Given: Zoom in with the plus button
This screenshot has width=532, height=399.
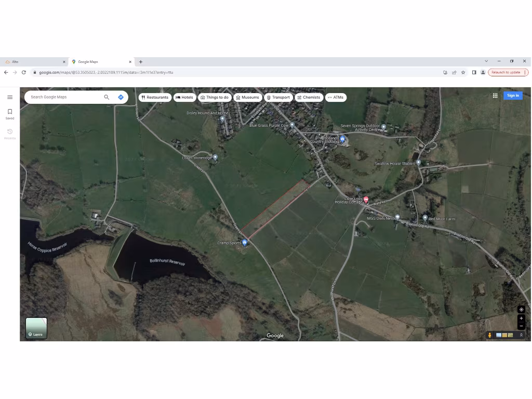Looking at the screenshot, I should 521,318.
